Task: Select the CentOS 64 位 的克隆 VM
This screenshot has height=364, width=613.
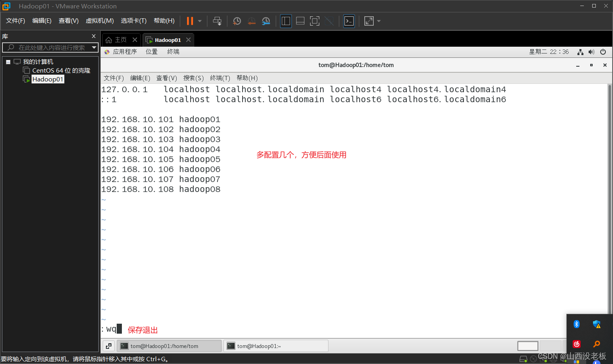Action: [x=61, y=71]
